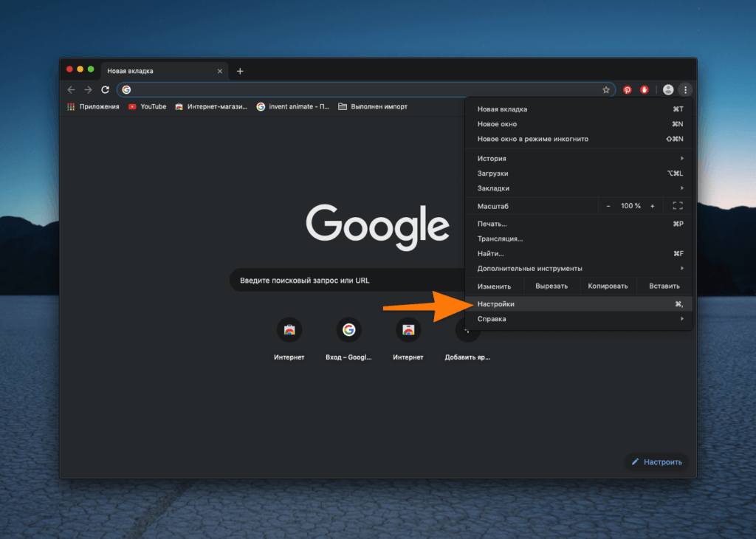Image resolution: width=756 pixels, height=539 pixels.
Task: Toggle fullscreen mode icon in Масштаб row
Action: [x=678, y=206]
